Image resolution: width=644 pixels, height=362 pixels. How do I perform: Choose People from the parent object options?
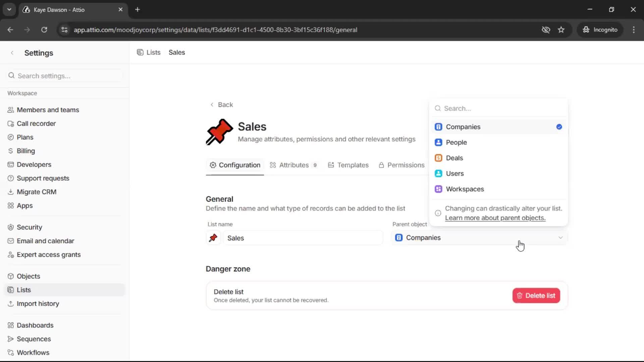[457, 142]
